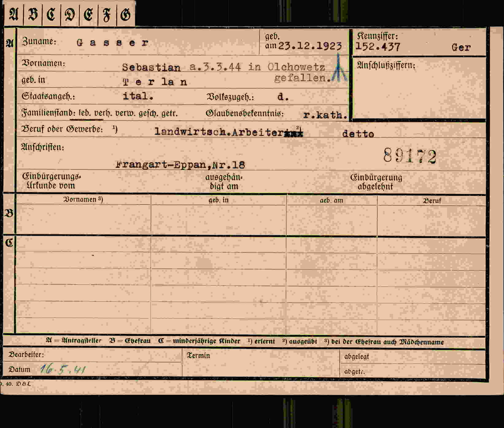Click the address "Frangart-Eppan,Nr.18"
The image size is (504, 428).
coord(180,165)
